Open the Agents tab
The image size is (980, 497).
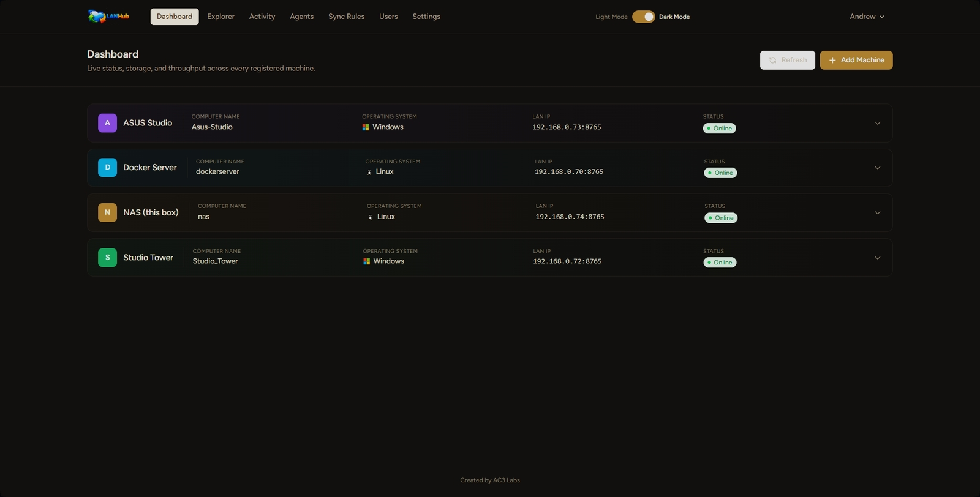(301, 17)
